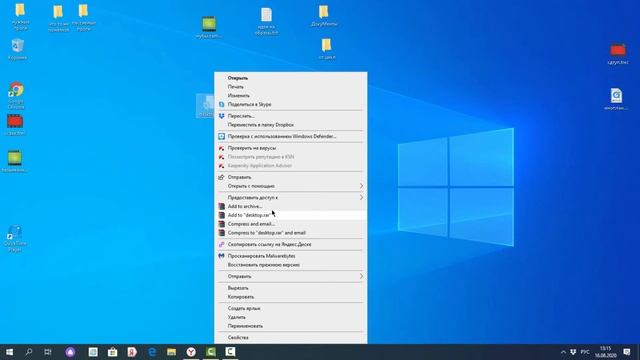Select the Документы folder on desktop

pos(324,16)
